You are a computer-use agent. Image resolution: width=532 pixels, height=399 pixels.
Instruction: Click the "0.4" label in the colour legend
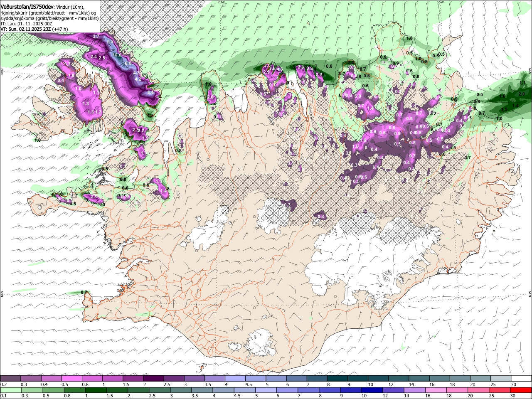(x=44, y=384)
